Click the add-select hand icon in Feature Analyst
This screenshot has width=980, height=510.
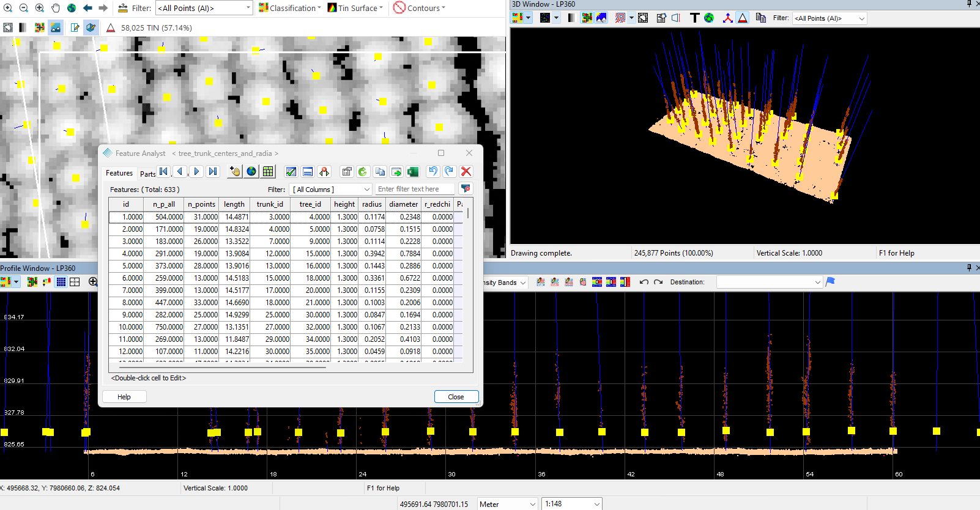235,172
